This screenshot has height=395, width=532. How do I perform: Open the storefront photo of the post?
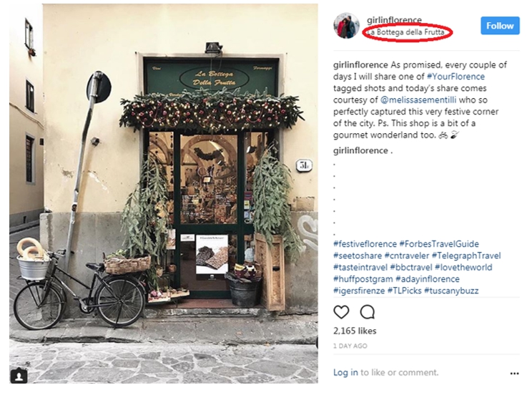[x=164, y=194]
